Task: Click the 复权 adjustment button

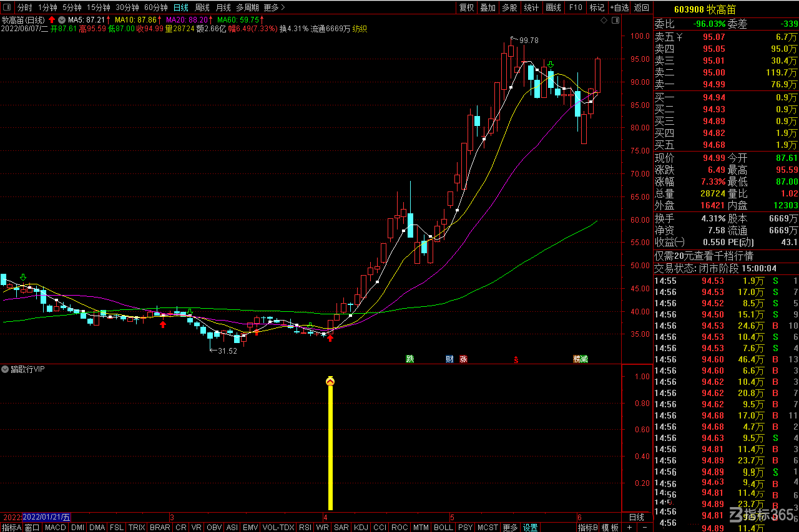Action: pos(466,7)
